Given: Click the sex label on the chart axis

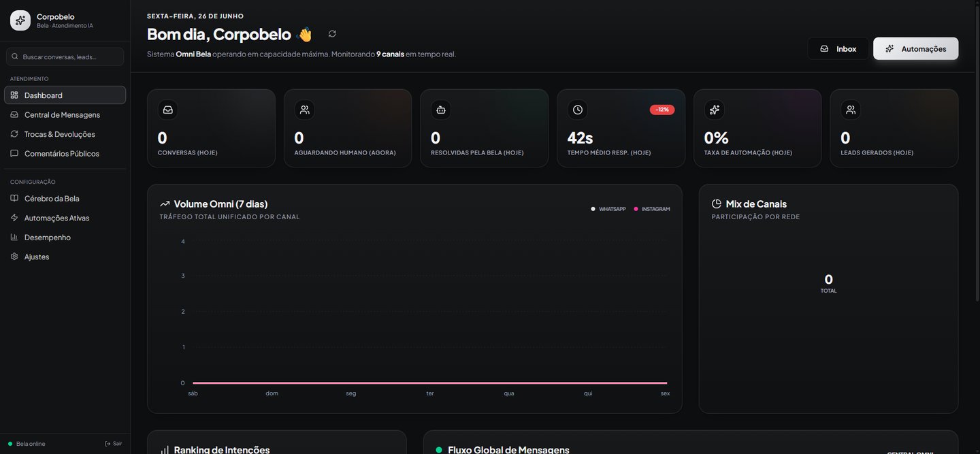Looking at the screenshot, I should 665,393.
